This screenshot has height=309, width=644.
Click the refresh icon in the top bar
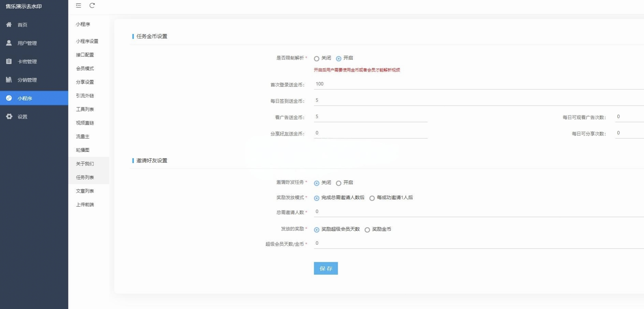tap(92, 5)
